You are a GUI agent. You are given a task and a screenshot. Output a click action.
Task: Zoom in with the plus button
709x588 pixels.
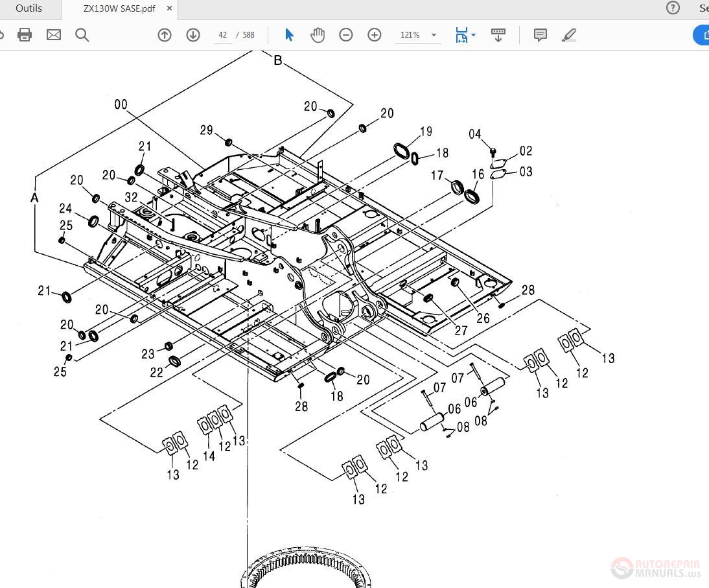(x=375, y=35)
